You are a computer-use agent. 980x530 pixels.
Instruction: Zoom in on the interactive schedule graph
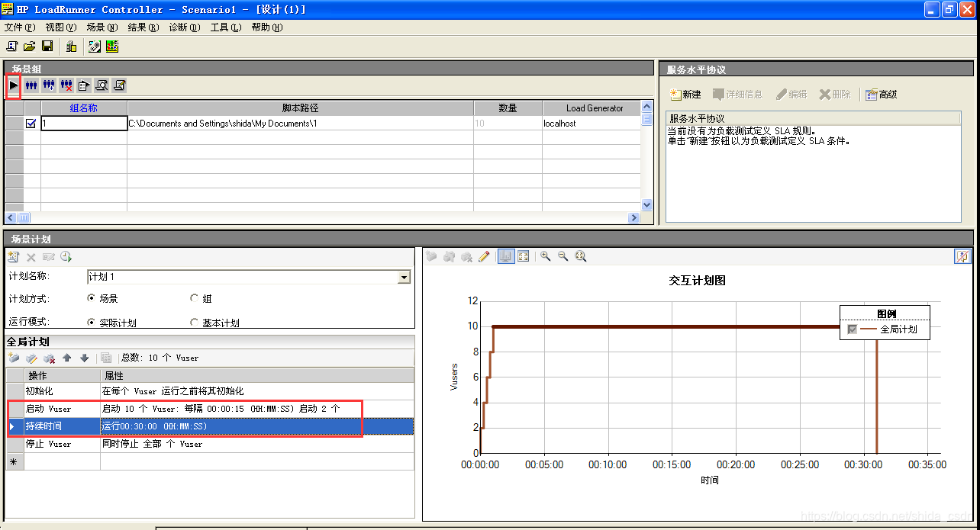(546, 257)
